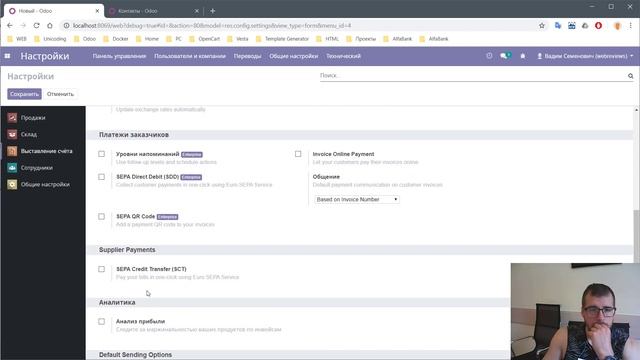
Task: Open Панель управления menu
Action: [x=119, y=56]
